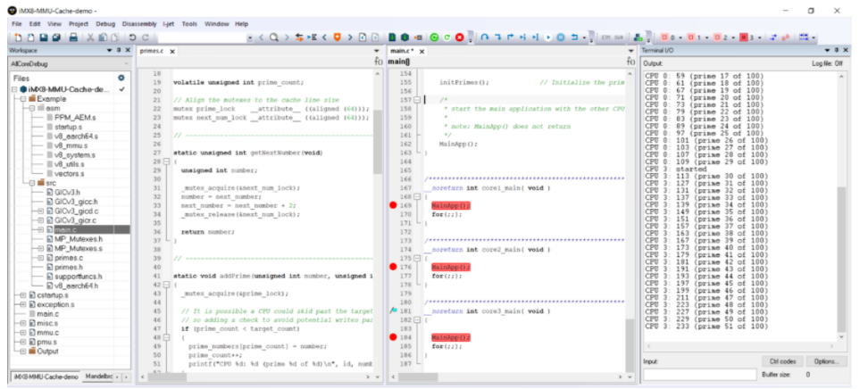Click the Ctrl codes button

tap(781, 361)
